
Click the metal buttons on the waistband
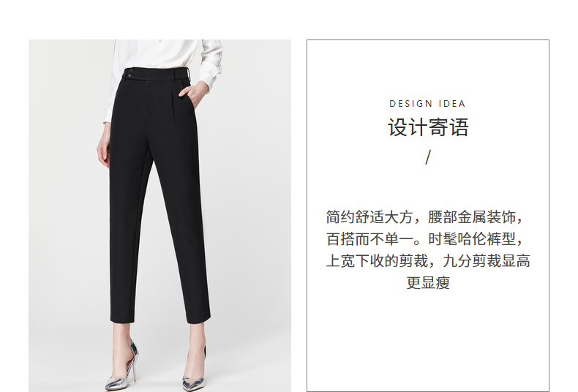tap(130, 73)
